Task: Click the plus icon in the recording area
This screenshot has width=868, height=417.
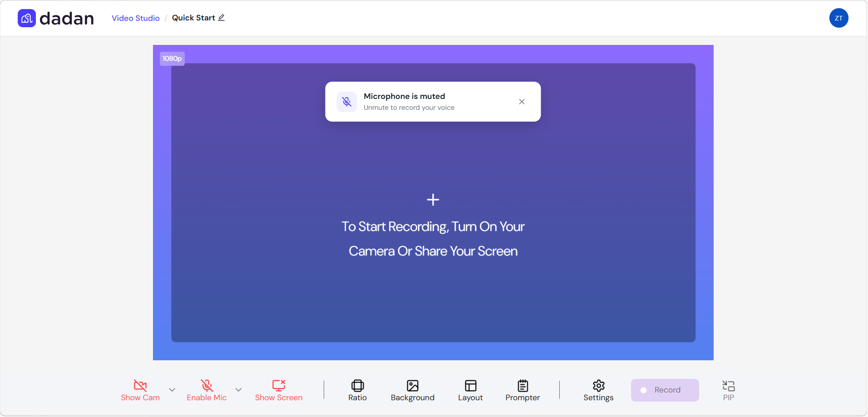Action: click(433, 199)
